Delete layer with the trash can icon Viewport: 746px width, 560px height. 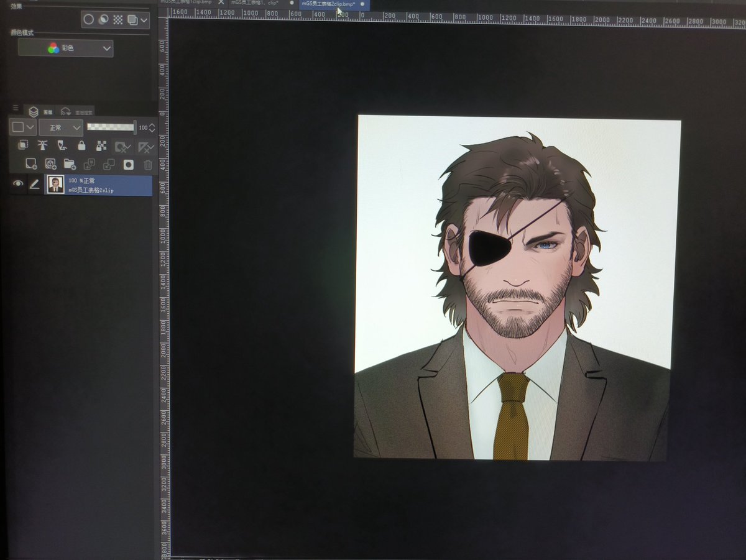coord(148,165)
